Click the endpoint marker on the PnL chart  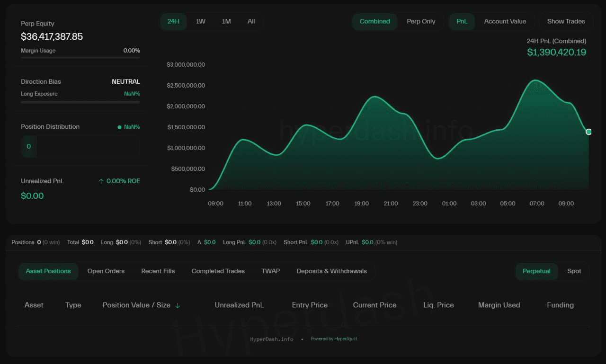(x=588, y=132)
